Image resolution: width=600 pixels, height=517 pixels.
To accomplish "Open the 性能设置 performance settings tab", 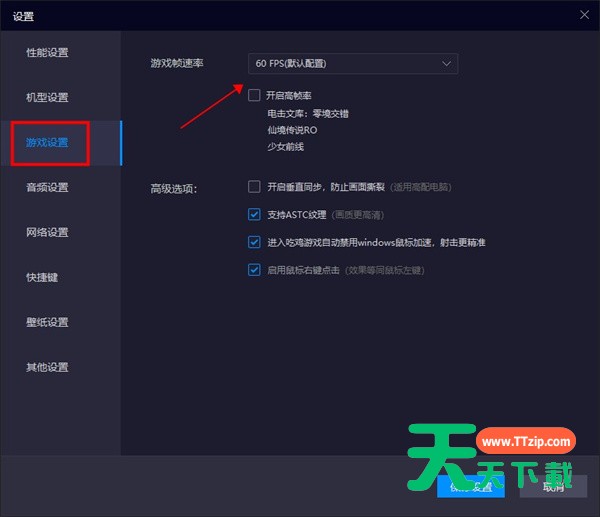I will [x=47, y=52].
